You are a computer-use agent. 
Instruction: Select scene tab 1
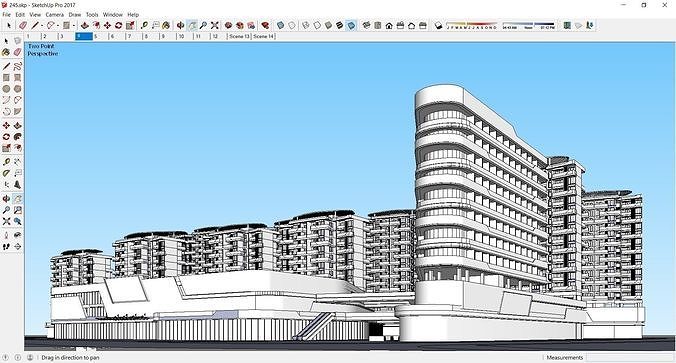[x=32, y=36]
